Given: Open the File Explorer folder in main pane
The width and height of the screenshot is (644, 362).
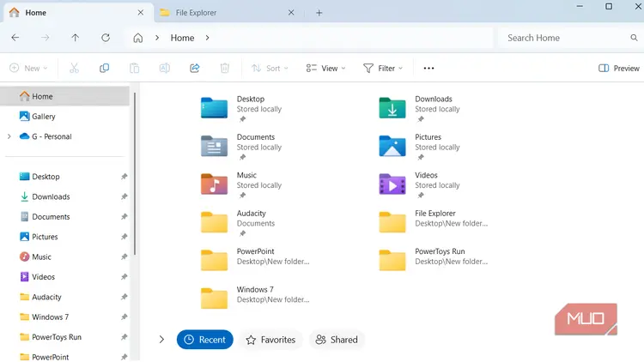Looking at the screenshot, I should [x=392, y=222].
